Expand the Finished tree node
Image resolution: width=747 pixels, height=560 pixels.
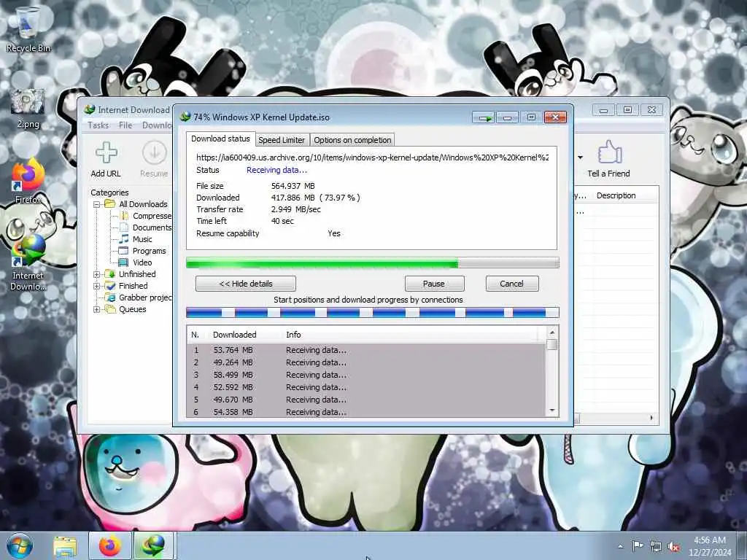[97, 286]
